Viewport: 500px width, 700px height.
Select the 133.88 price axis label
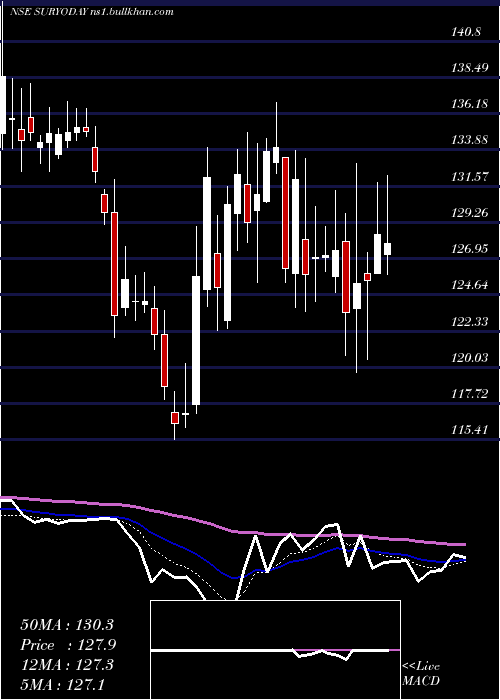tap(470, 140)
